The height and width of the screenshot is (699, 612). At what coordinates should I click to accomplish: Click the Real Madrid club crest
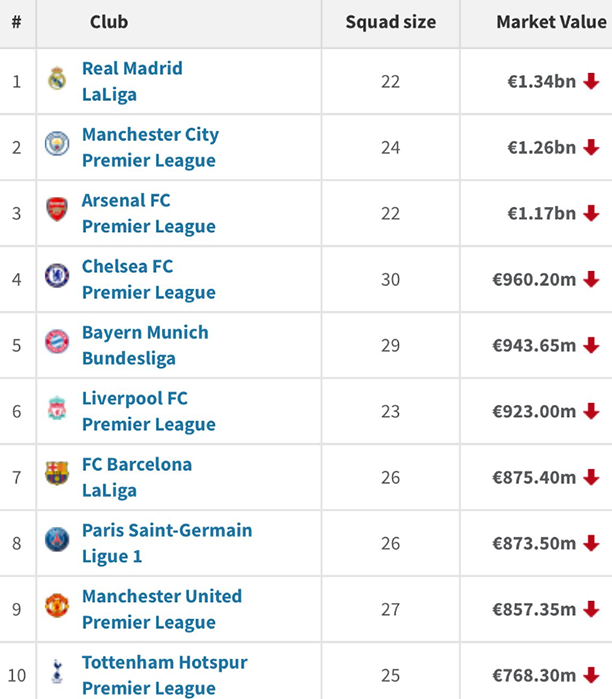click(x=57, y=78)
